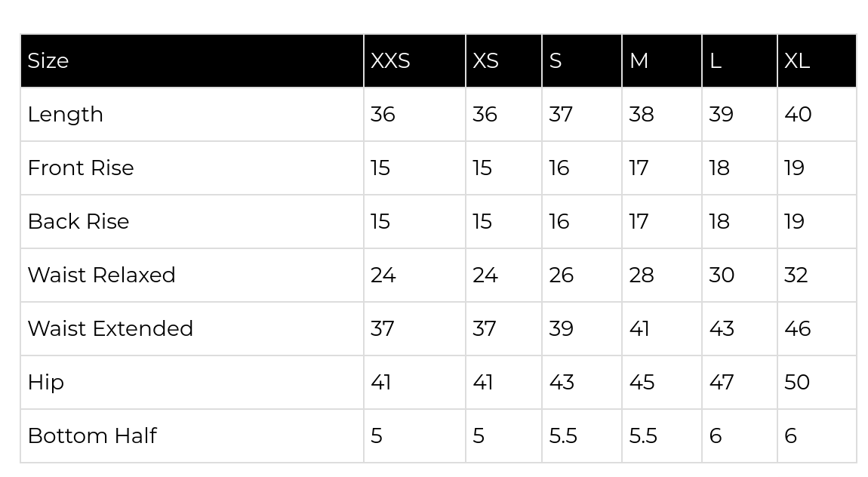This screenshot has height=477, width=868.
Task: Select the L Length value 39
Action: tap(722, 115)
